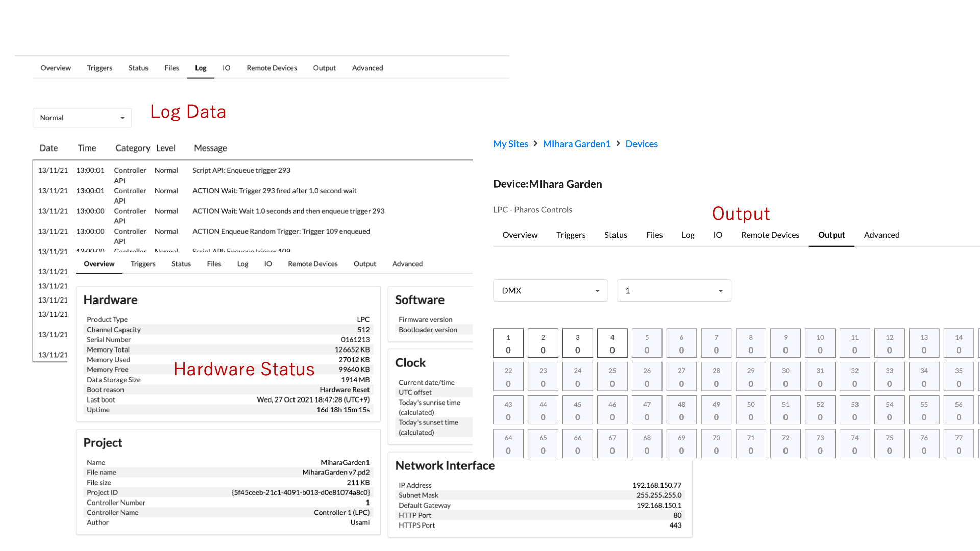Click the HTTPS Port value 443
The height and width of the screenshot is (551, 980).
click(675, 525)
